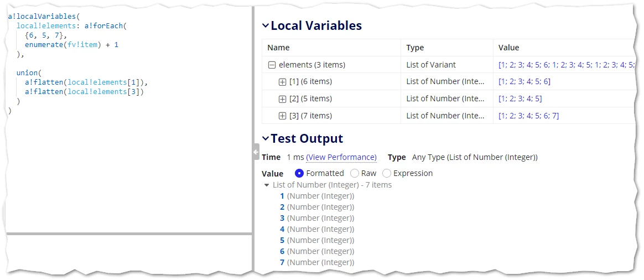Click value [1; 2; 3; 4; 5; 6; 7]
The width and height of the screenshot is (644, 280).
528,116
